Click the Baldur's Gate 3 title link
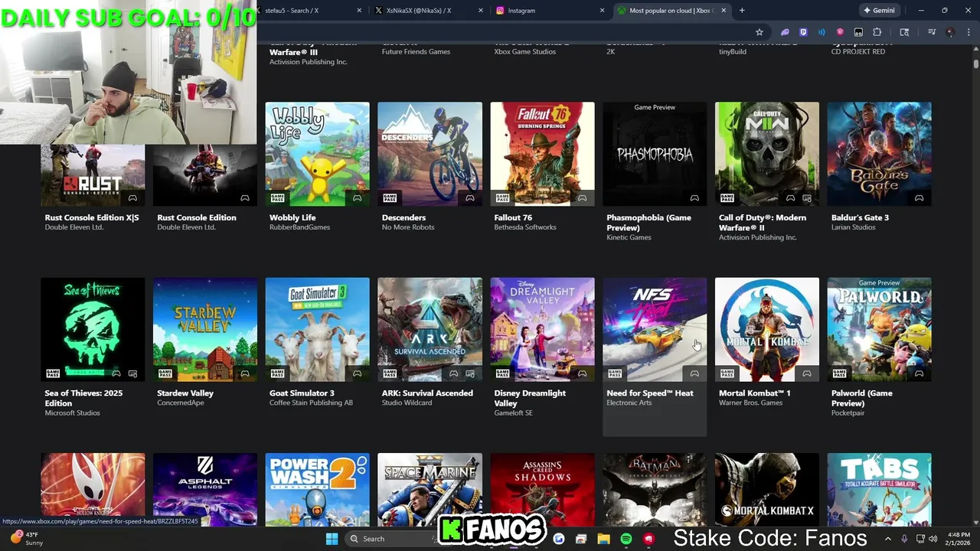 coord(860,217)
